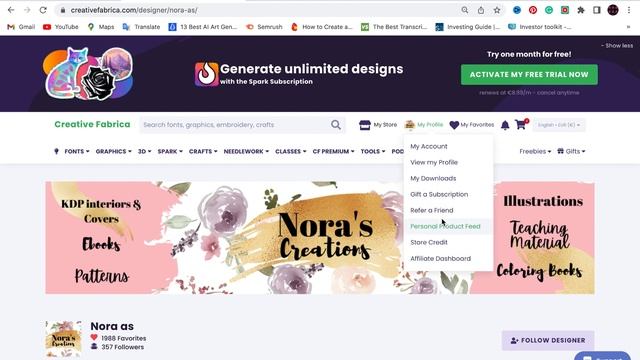
Task: Click the Follow Designer button
Action: (x=548, y=340)
